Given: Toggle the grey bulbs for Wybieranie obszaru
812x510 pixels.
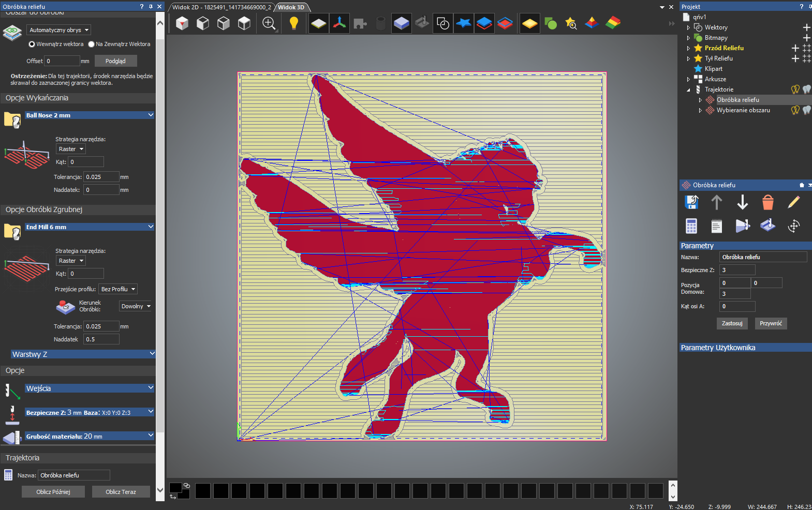Looking at the screenshot, I should [806, 110].
